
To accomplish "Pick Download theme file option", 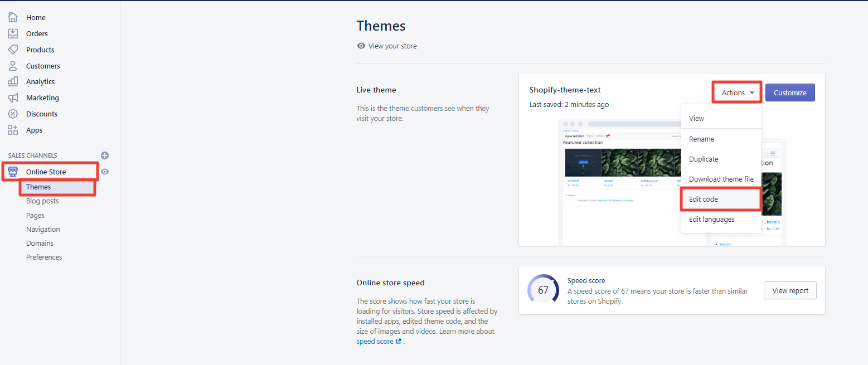I will tap(721, 179).
